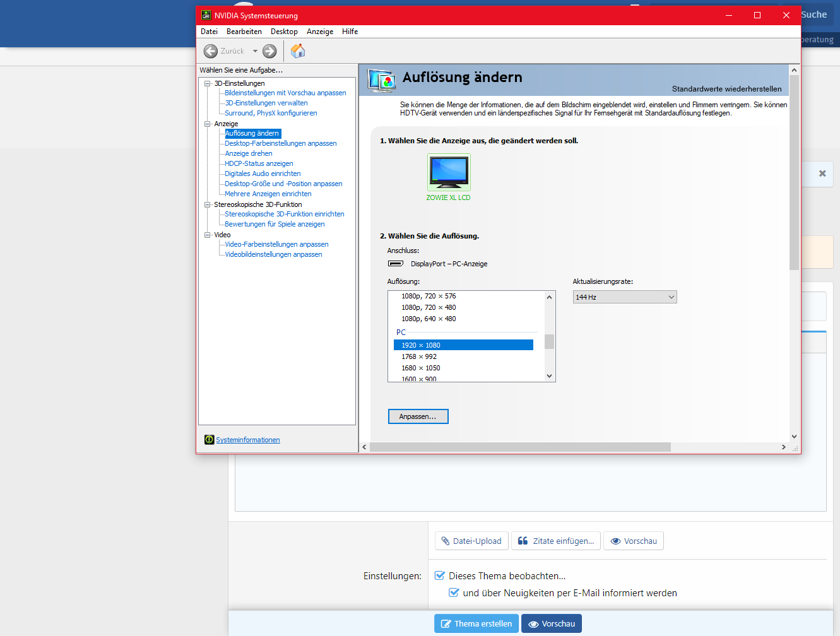
Task: Collapse the Anzeige tree node
Action: click(207, 124)
